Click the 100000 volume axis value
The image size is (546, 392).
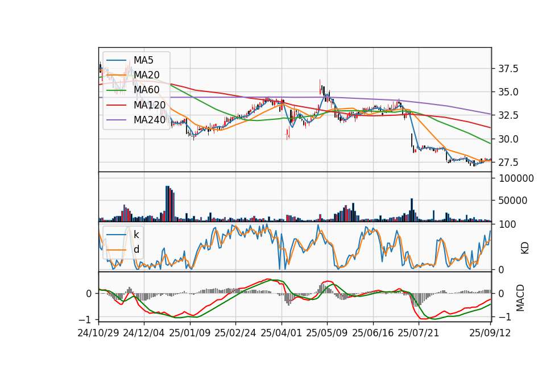click(x=516, y=178)
